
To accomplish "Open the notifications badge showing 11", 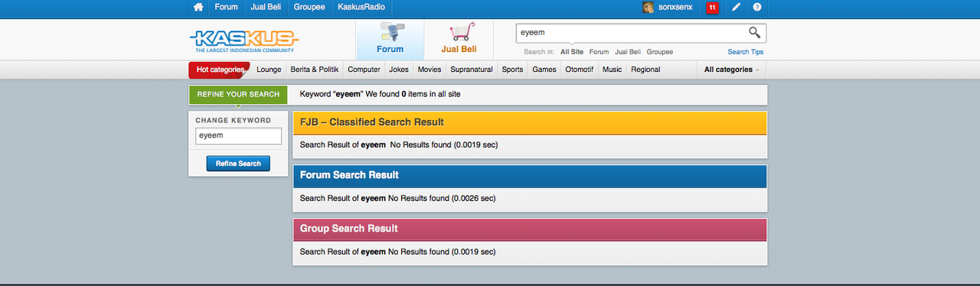I will tap(712, 8).
